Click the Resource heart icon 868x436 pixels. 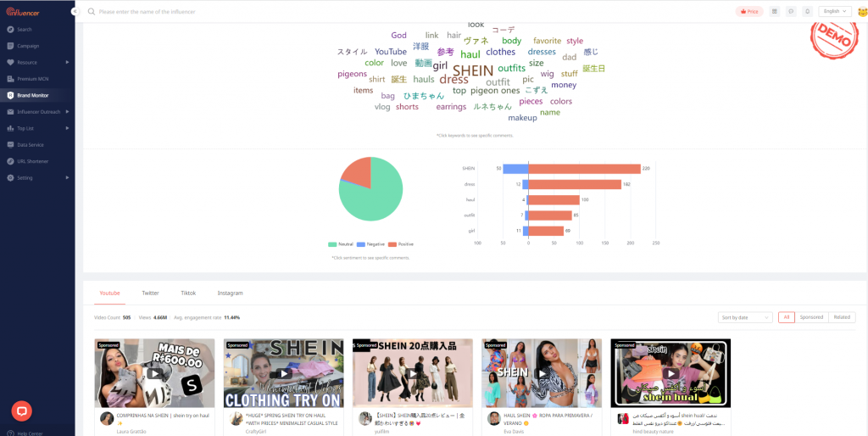[x=10, y=62]
